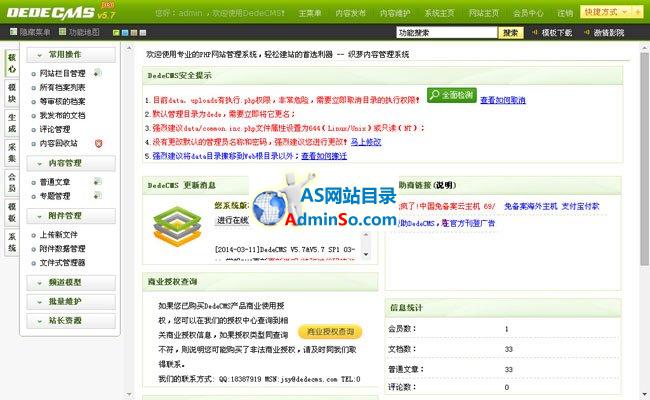
Task: Open 附件数据管理 in the sidebar
Action: [x=62, y=249]
